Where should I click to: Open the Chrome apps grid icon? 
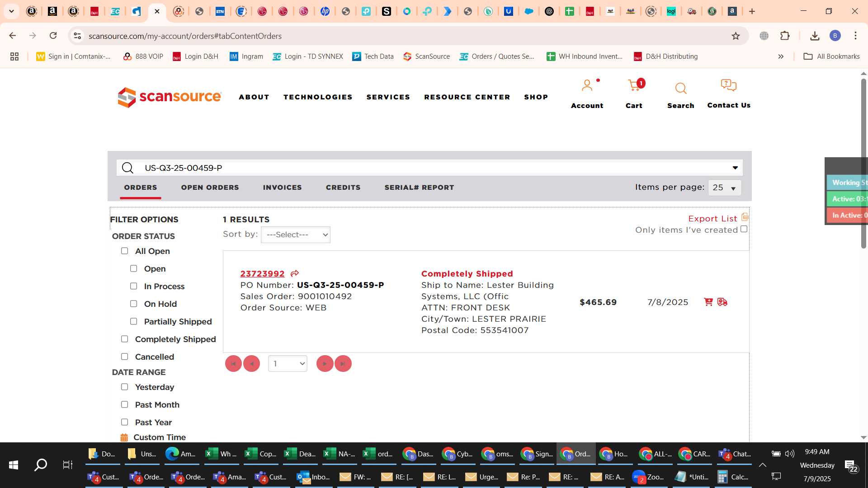pos(14,56)
